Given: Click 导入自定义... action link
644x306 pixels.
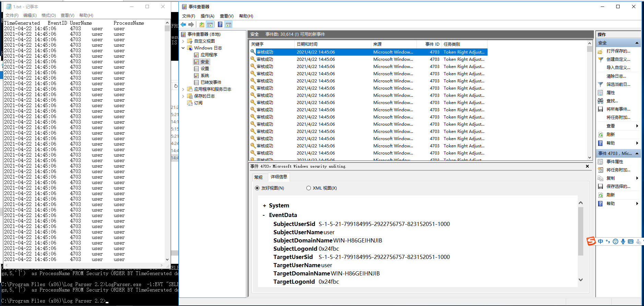Looking at the screenshot, I should [618, 68].
